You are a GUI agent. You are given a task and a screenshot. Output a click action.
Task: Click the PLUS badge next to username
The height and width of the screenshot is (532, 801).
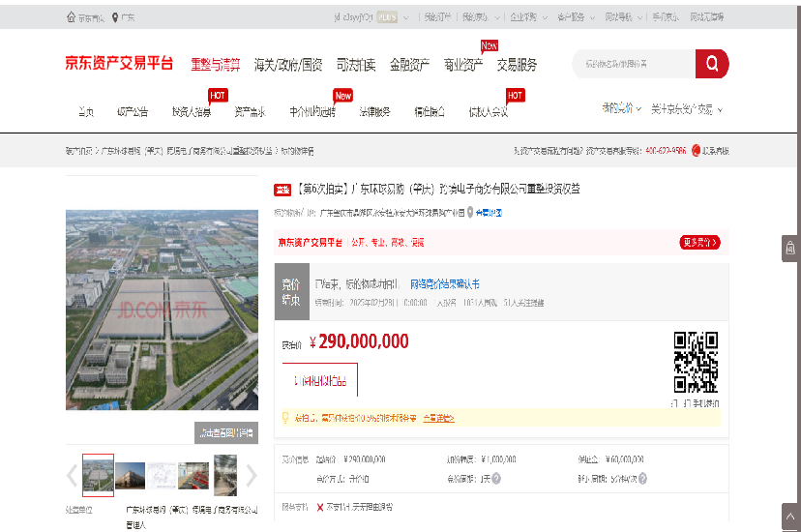coord(387,17)
